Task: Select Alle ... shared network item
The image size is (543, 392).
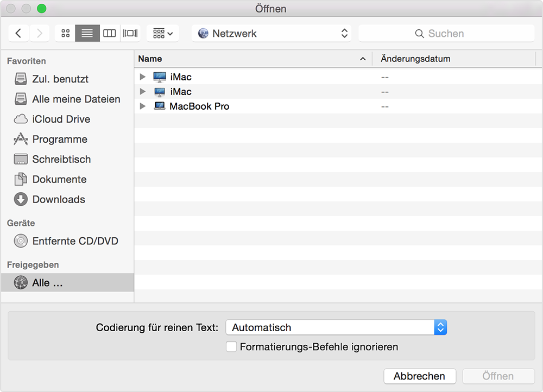Action: pyautogui.click(x=67, y=282)
